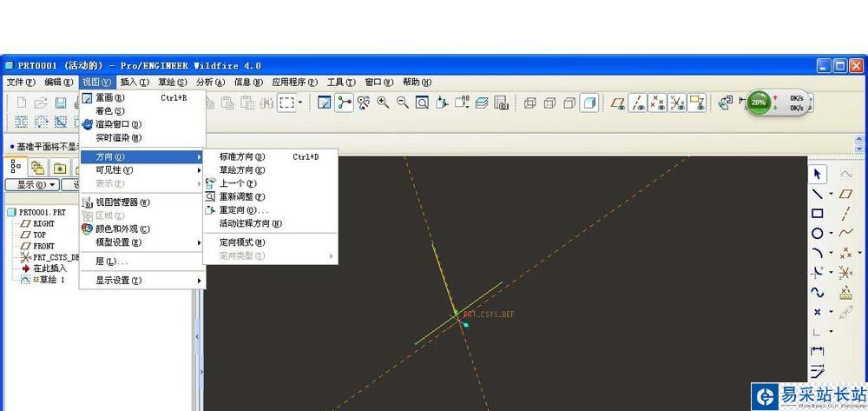This screenshot has width=868, height=411.
Task: Click the Open file folder icon
Action: click(41, 103)
